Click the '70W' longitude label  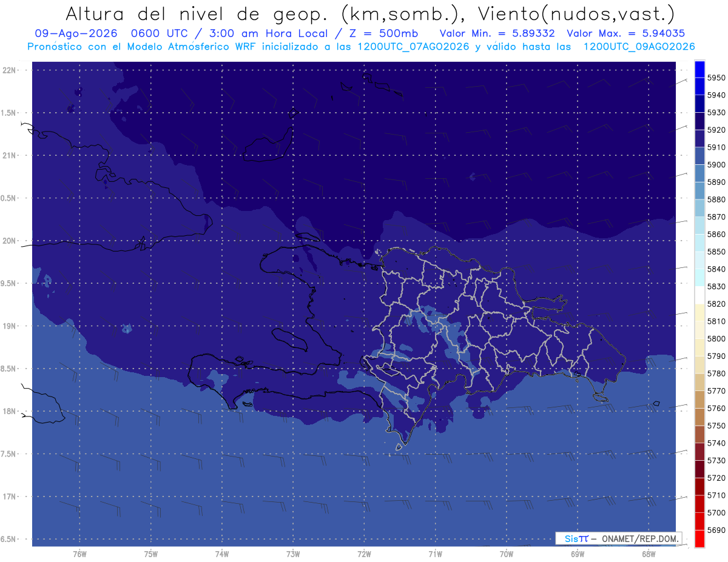click(507, 554)
